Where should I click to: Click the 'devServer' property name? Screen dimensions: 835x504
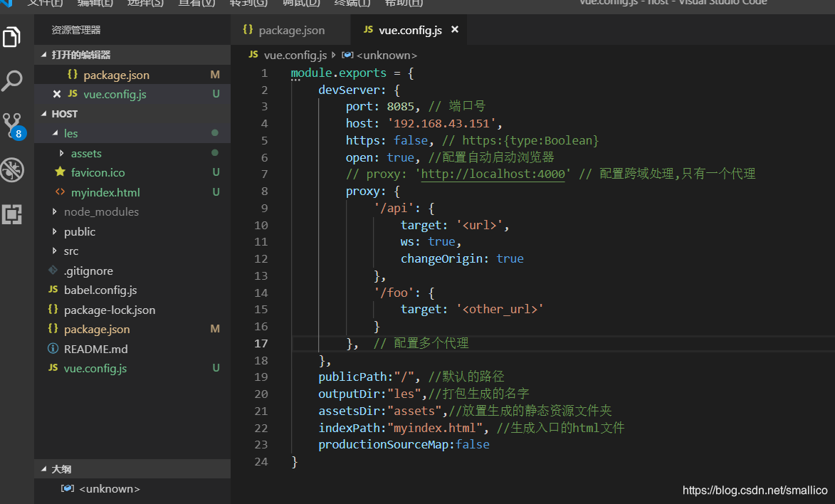350,90
